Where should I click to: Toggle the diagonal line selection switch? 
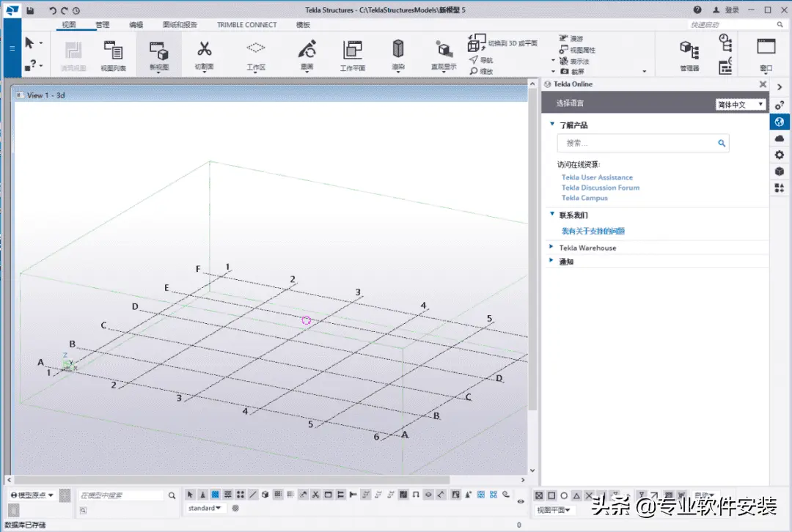pyautogui.click(x=252, y=495)
